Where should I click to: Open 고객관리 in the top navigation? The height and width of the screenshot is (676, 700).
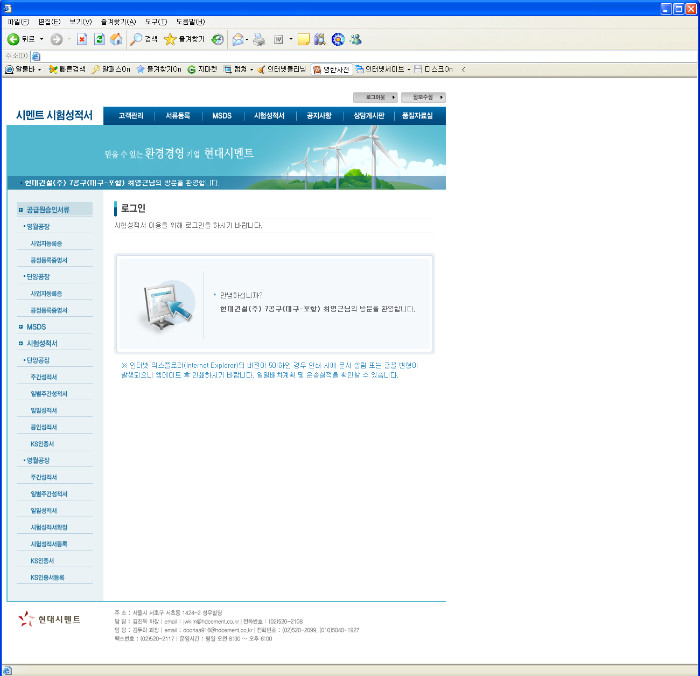coord(131,116)
